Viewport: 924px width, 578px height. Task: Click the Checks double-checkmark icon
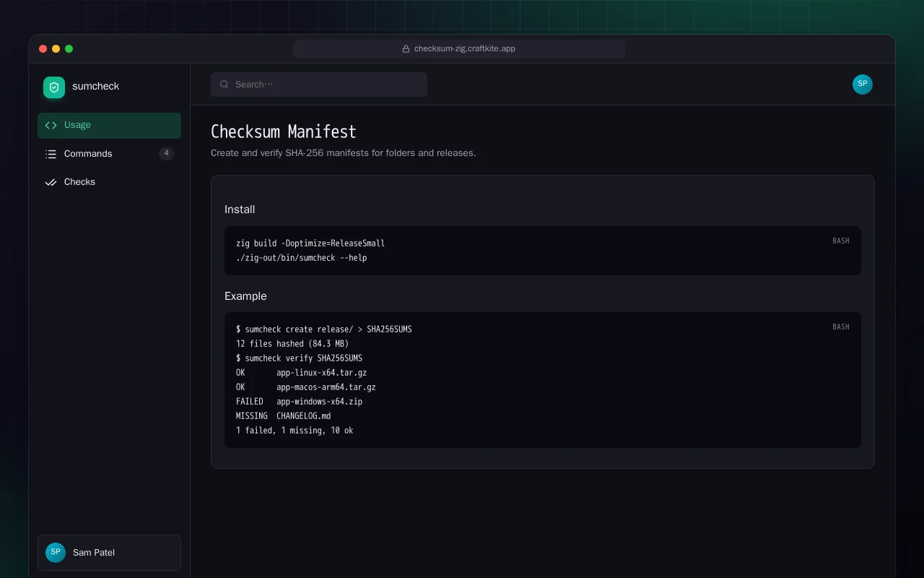(x=51, y=182)
